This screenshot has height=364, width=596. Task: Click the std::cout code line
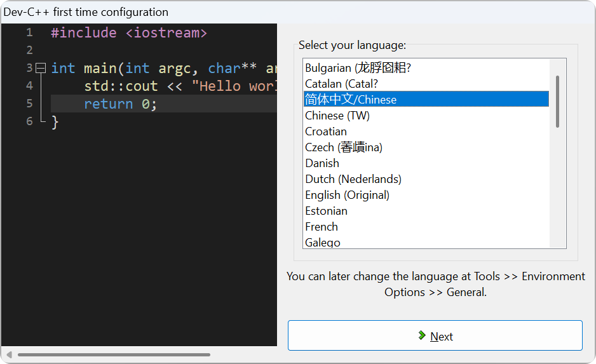(180, 86)
